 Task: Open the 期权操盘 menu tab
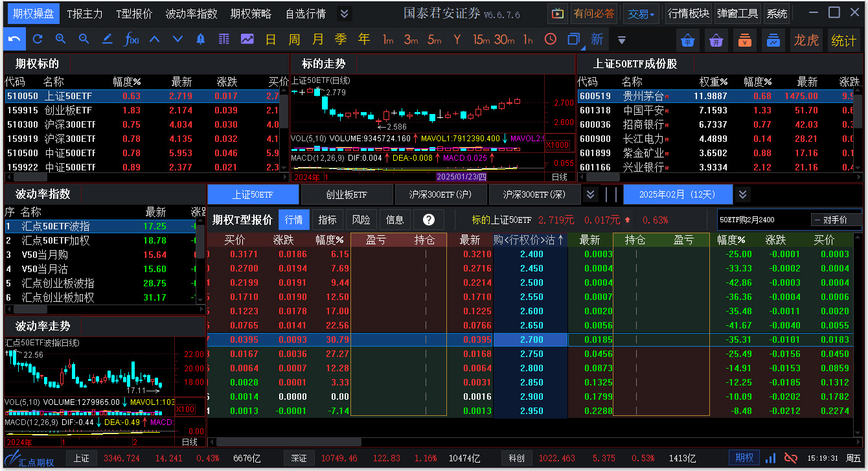(x=32, y=14)
